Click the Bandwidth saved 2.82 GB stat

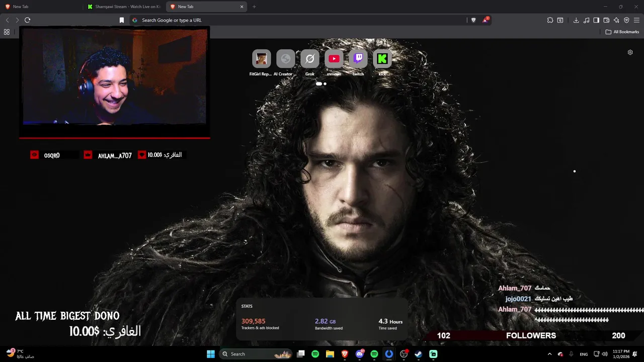coord(329,324)
